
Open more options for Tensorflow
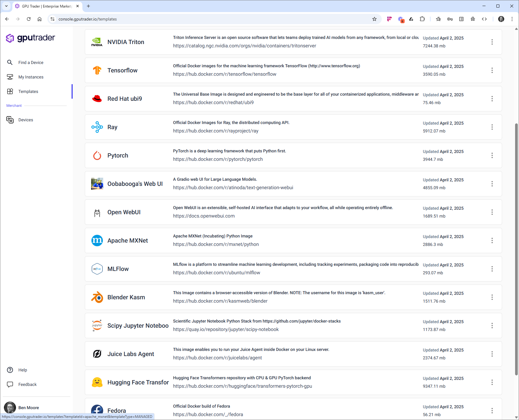[492, 70]
